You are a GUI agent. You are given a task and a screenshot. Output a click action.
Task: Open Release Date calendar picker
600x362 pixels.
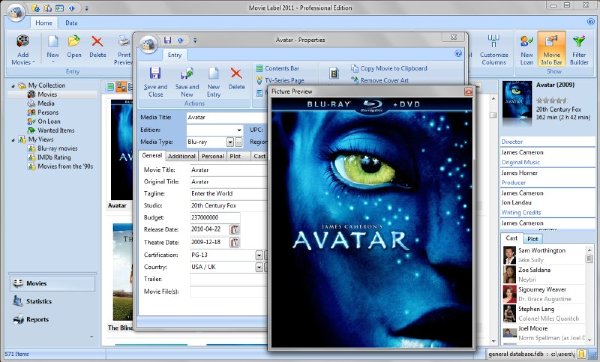[x=234, y=230]
